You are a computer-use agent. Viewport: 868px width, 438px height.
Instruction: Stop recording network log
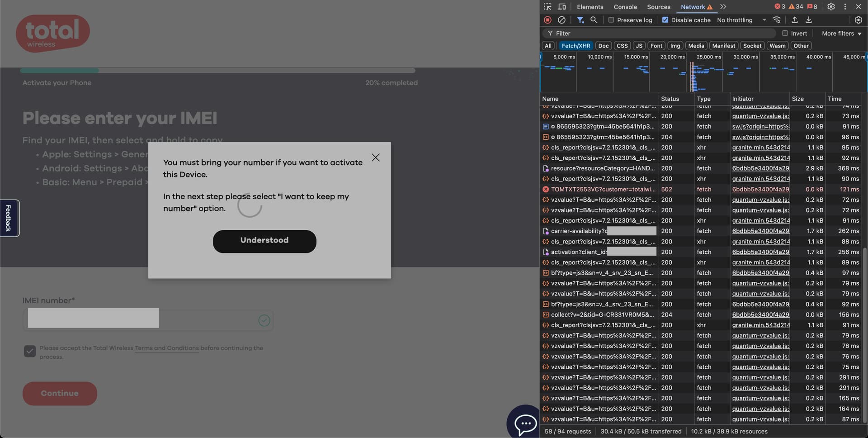(x=547, y=20)
